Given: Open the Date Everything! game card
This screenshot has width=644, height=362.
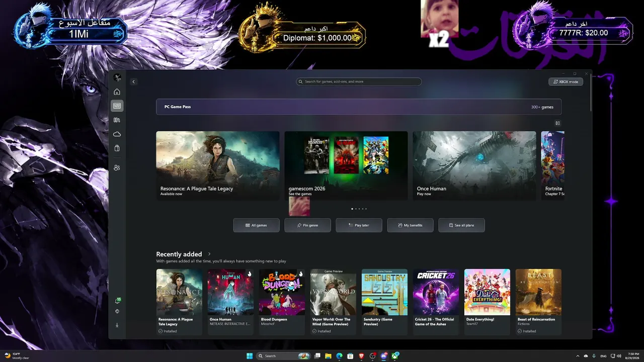Looking at the screenshot, I should pyautogui.click(x=487, y=302).
